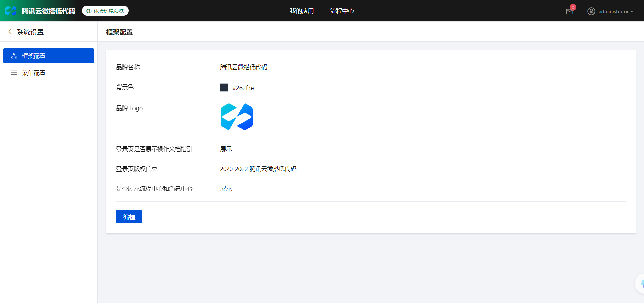This screenshot has height=303, width=644.
Task: Open the floating assistant widget at right edge
Action: point(640,284)
